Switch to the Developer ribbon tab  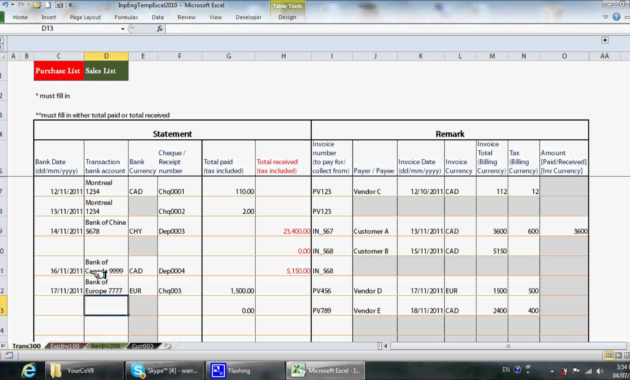click(248, 17)
